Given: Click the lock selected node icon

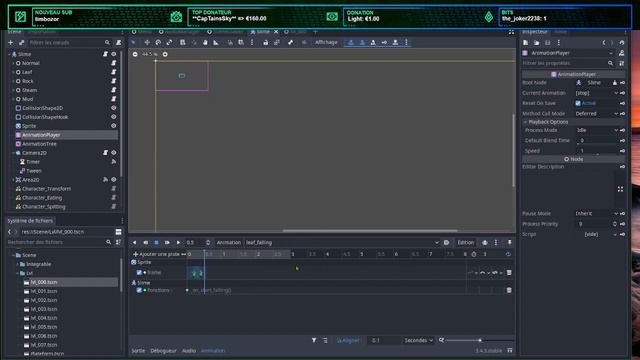Looking at the screenshot, I should [x=266, y=42].
